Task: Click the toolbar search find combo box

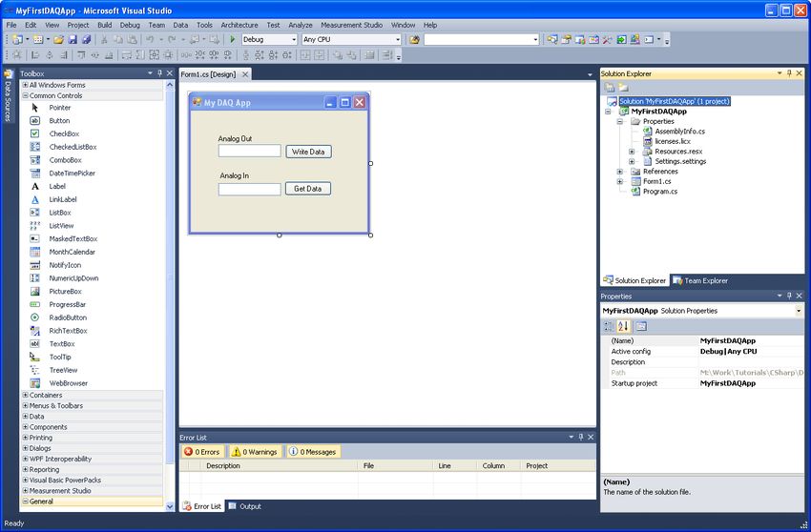Action: click(x=481, y=39)
